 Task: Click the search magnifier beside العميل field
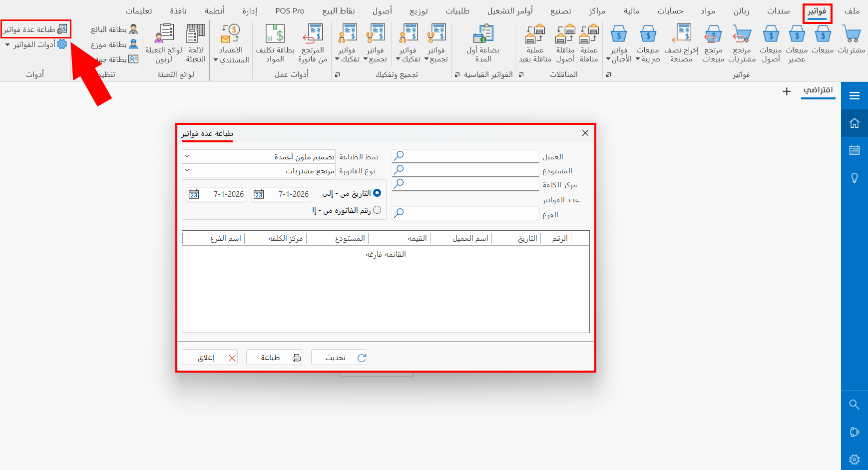pos(398,155)
